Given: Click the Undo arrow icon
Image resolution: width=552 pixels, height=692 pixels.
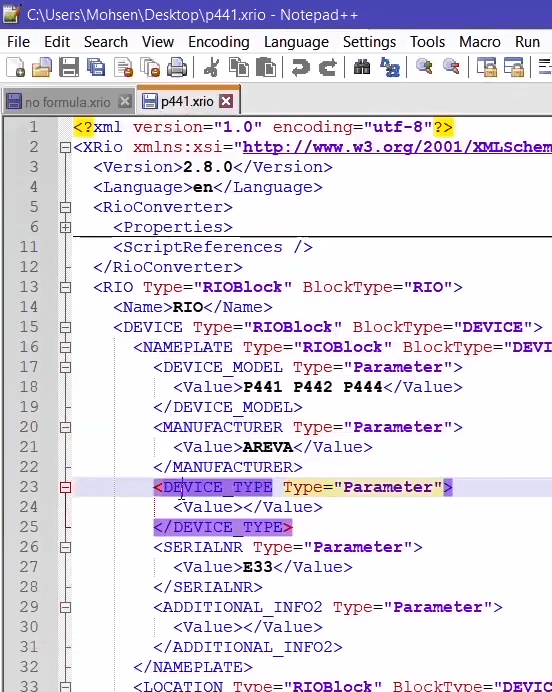Looking at the screenshot, I should 300,68.
